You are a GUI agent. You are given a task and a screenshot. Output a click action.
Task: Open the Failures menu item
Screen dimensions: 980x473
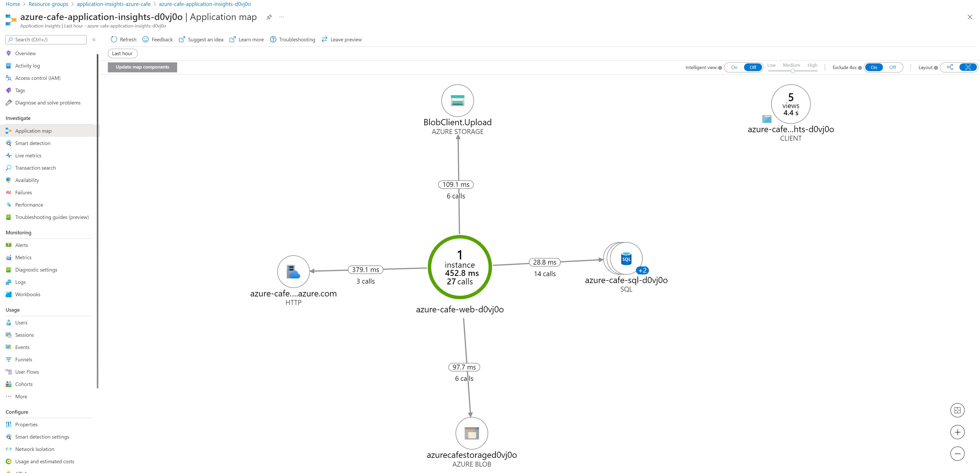[x=24, y=192]
